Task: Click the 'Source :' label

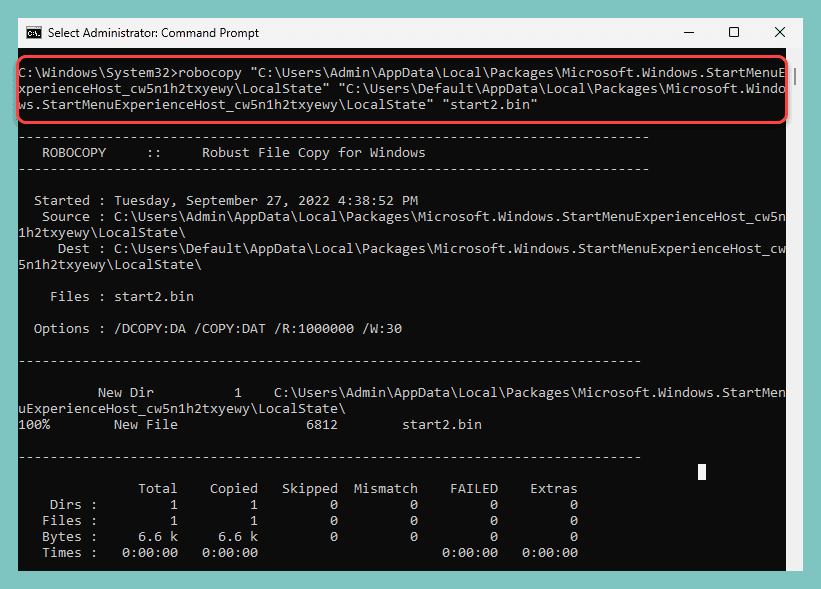Action: [x=73, y=217]
